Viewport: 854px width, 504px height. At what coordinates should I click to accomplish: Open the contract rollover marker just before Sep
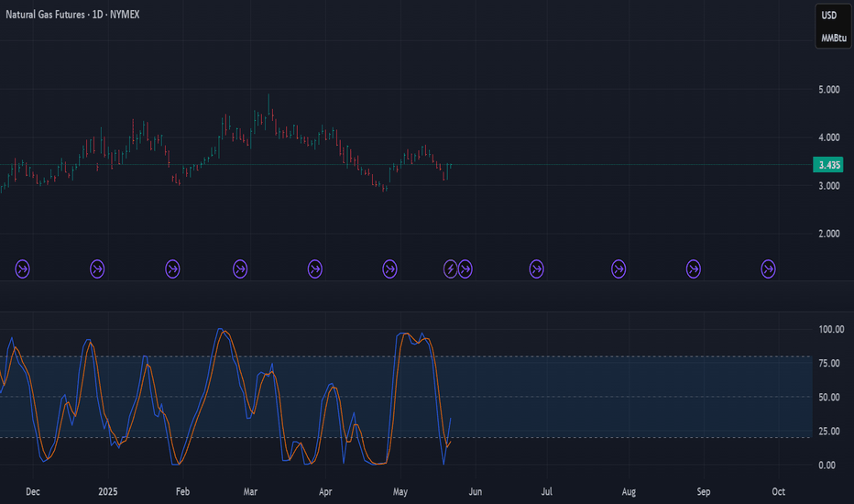point(694,269)
